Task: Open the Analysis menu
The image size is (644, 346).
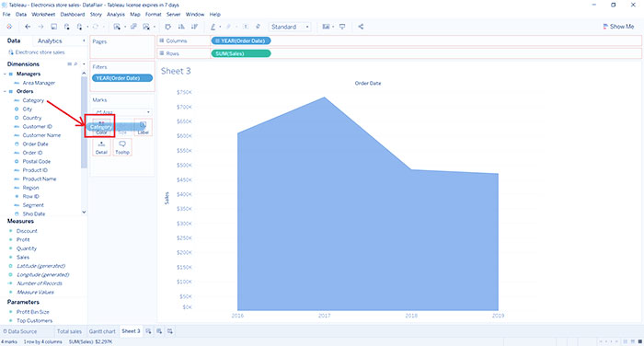Action: [116, 14]
